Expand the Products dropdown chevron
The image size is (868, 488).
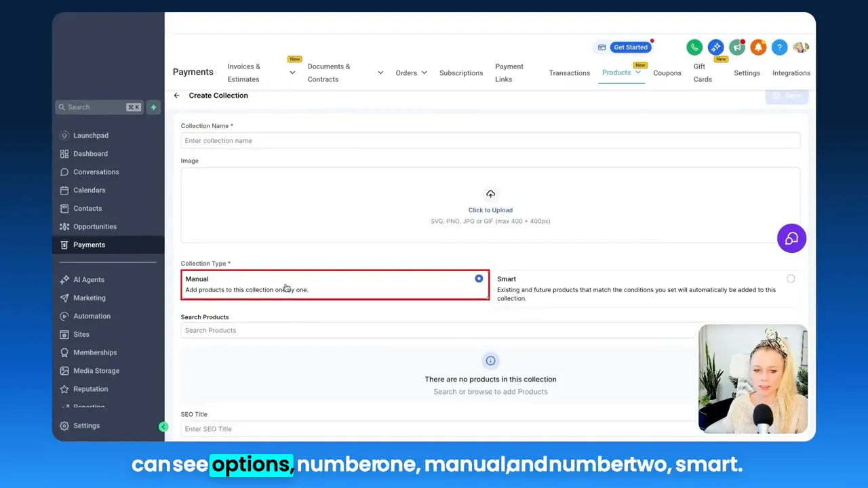point(637,73)
